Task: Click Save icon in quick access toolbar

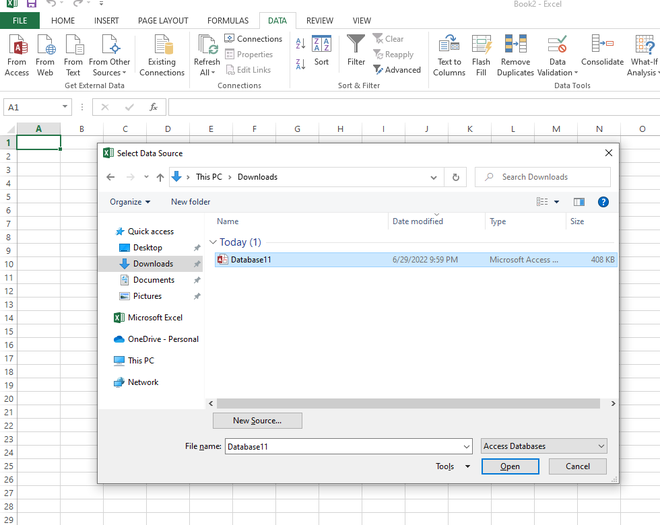Action: point(32,4)
